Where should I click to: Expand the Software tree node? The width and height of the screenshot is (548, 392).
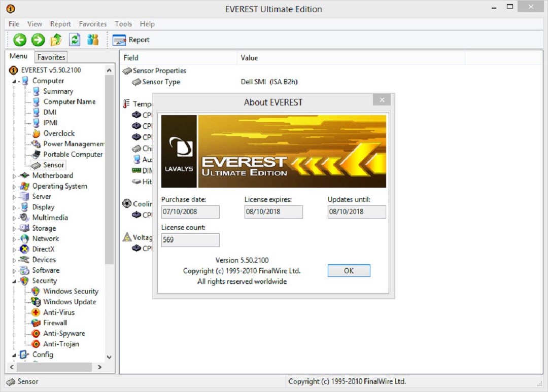pyautogui.click(x=14, y=271)
